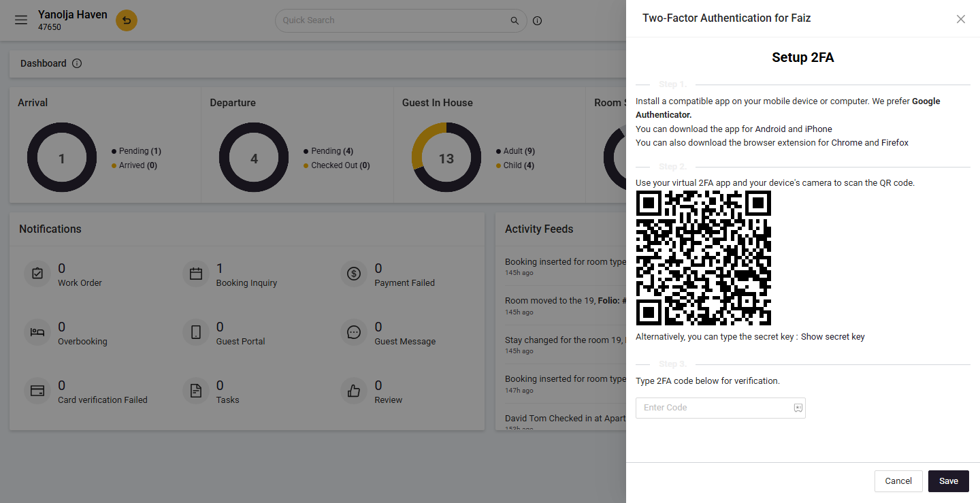Open the 'Stay changed for the room 19' entry
This screenshot has height=503, width=980.
click(565, 344)
